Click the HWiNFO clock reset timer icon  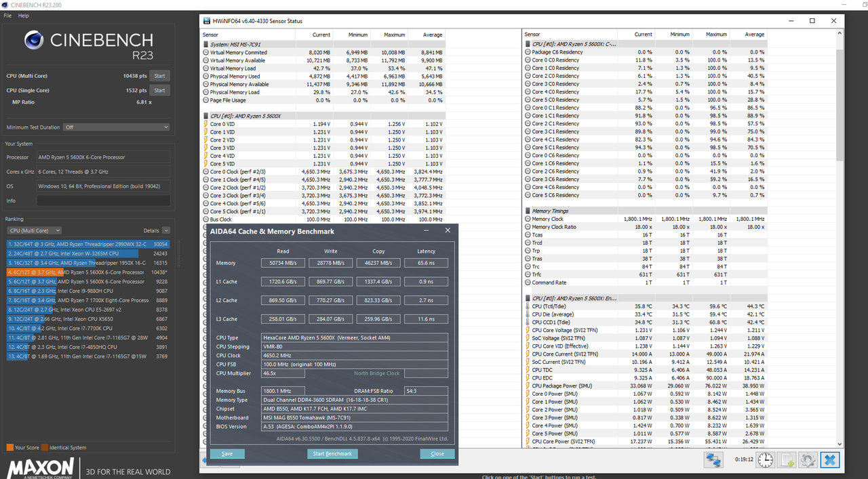tap(766, 460)
